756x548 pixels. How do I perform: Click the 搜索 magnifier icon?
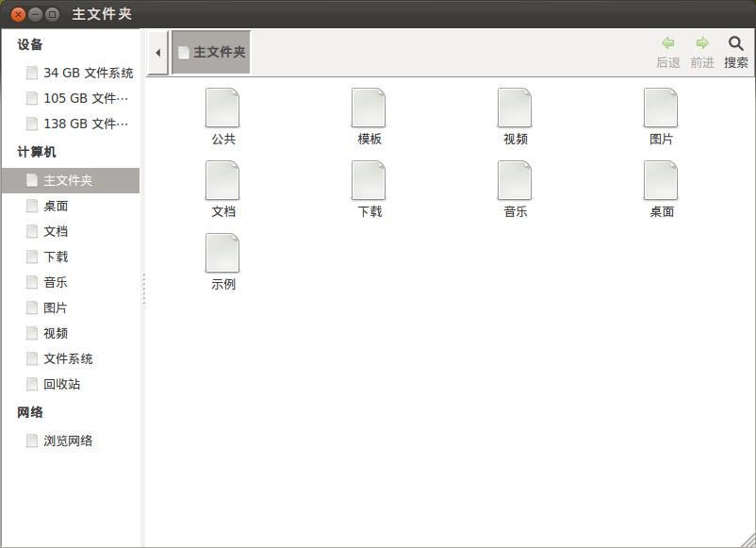coord(736,43)
